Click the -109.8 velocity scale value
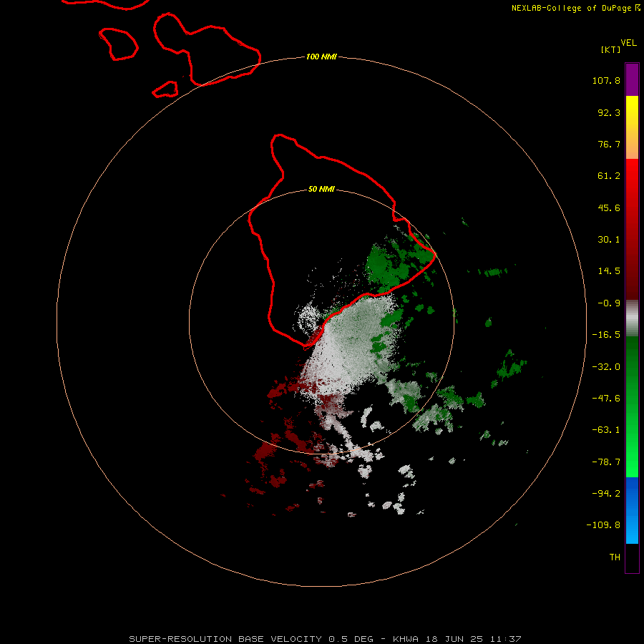This screenshot has width=644, height=644. pyautogui.click(x=603, y=525)
